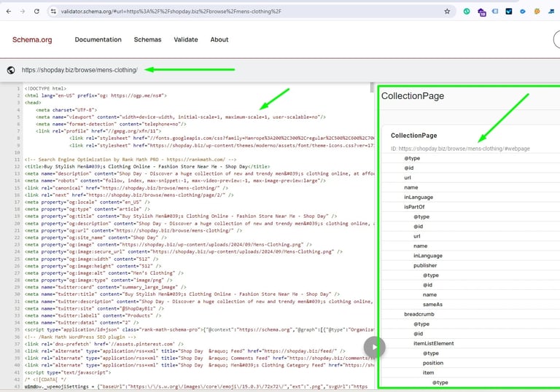This screenshot has height=392, width=560.
Task: Click the address bar URL field
Action: 250,12
